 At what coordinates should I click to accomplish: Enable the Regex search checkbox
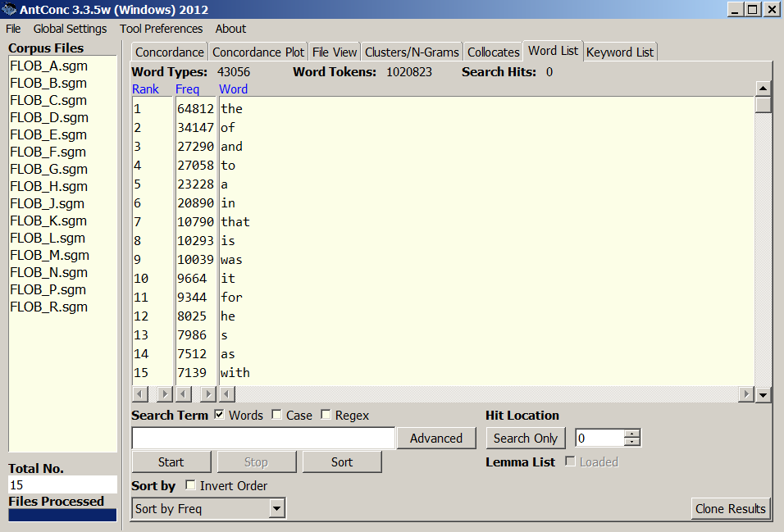coord(326,415)
